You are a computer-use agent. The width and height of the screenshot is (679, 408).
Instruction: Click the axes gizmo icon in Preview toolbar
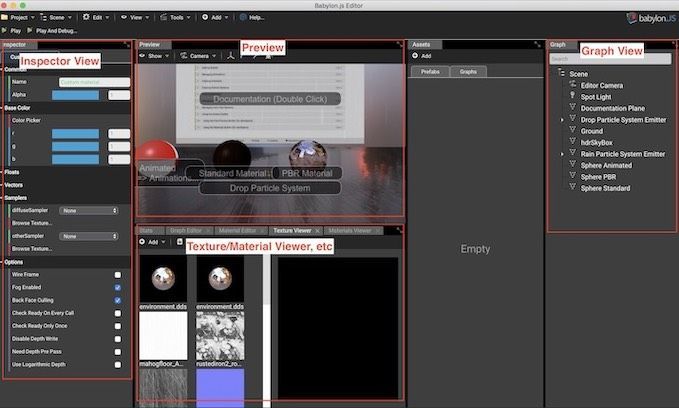click(x=231, y=56)
